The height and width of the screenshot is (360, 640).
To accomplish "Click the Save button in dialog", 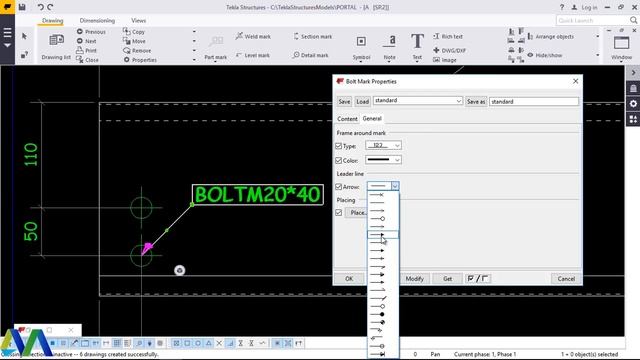I will pos(344,101).
